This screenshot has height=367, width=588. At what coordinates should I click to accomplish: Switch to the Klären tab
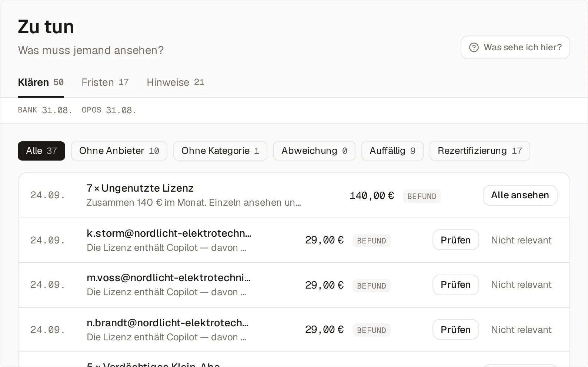41,82
